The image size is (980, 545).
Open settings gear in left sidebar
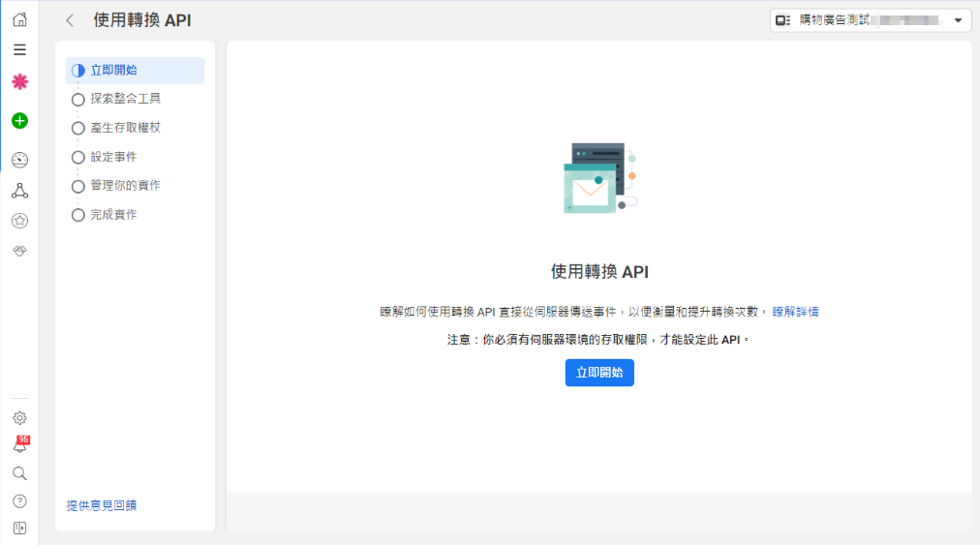(19, 418)
